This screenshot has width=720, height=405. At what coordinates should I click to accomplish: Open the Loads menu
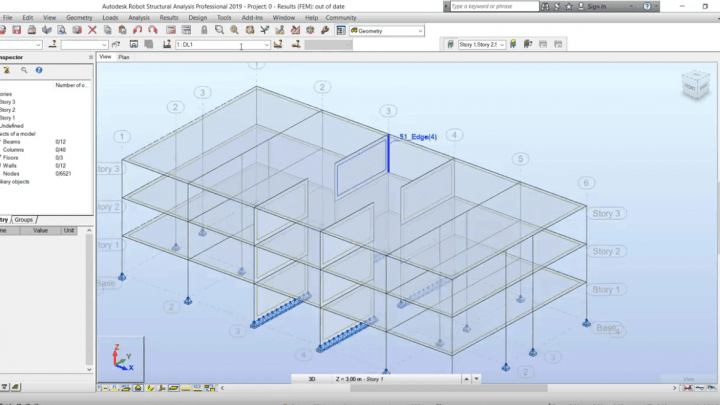pyautogui.click(x=110, y=17)
